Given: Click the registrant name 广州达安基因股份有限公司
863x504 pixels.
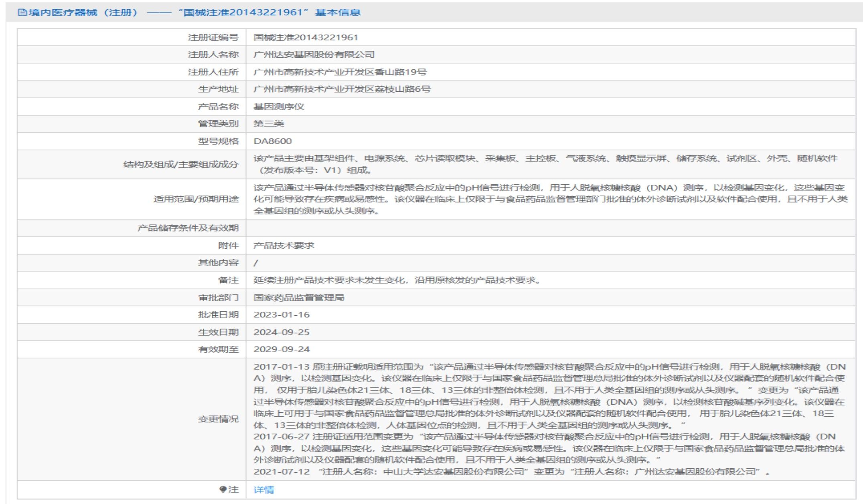Looking at the screenshot, I should point(314,54).
